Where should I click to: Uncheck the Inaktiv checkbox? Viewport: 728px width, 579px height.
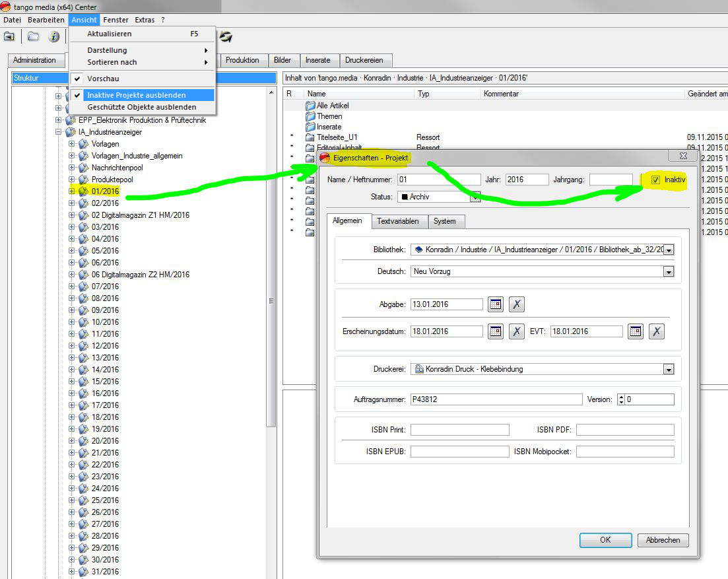[655, 180]
